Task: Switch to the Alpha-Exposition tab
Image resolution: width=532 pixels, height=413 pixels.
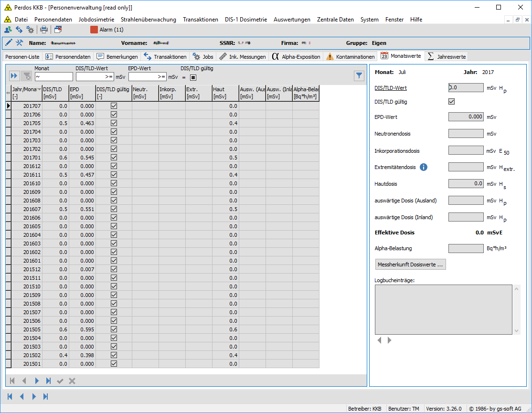Action: (296, 57)
